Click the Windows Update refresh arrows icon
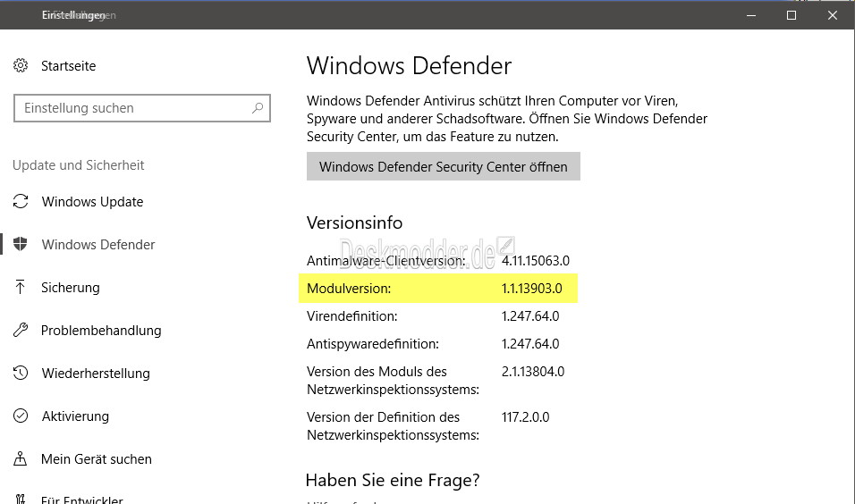The height and width of the screenshot is (504, 855). point(21,201)
